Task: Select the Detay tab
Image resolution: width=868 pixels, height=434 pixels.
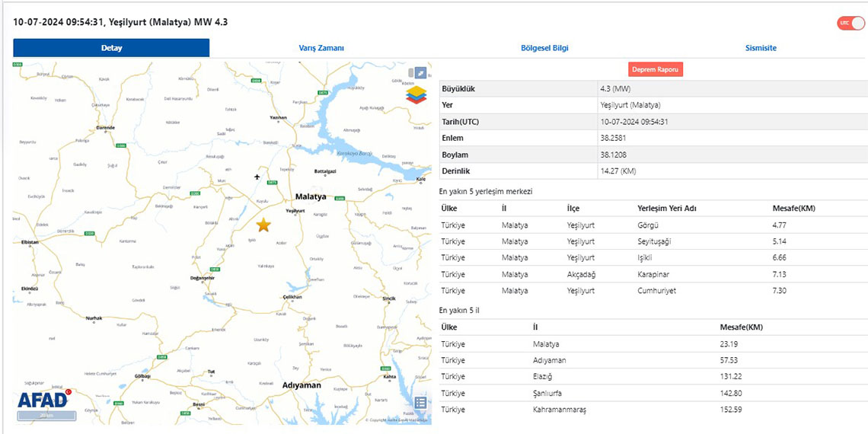Action: (111, 48)
